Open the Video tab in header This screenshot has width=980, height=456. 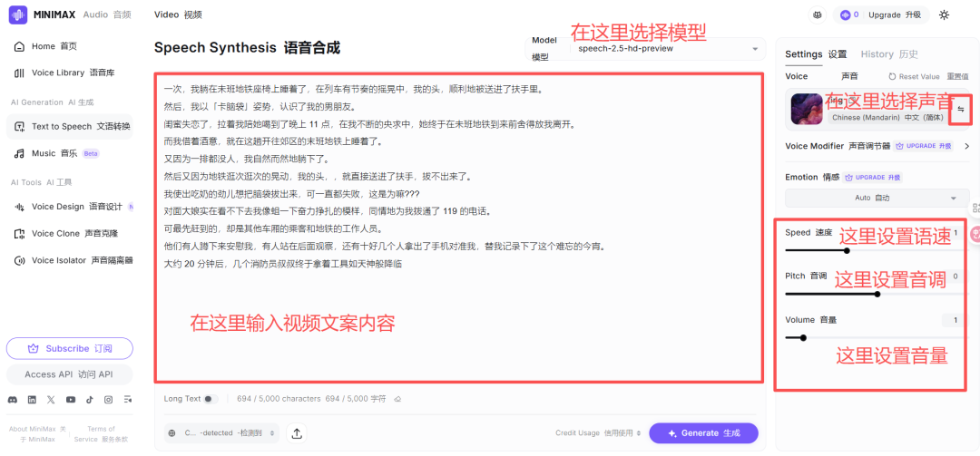pyautogui.click(x=178, y=15)
